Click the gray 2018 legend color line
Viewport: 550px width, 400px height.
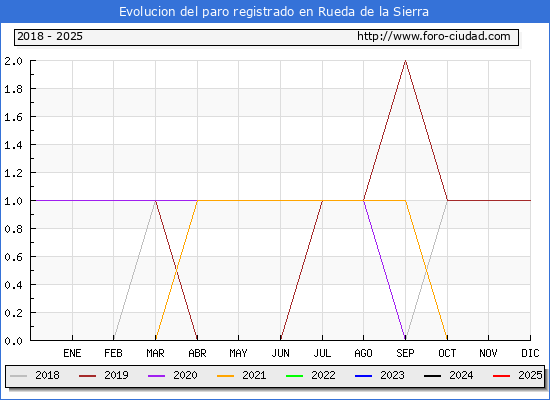tap(19, 376)
